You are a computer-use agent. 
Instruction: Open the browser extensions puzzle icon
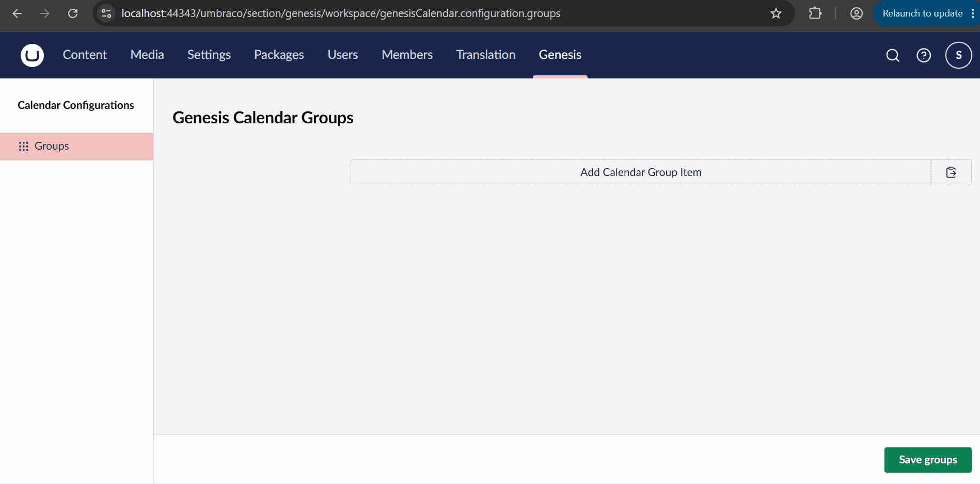[x=815, y=13]
